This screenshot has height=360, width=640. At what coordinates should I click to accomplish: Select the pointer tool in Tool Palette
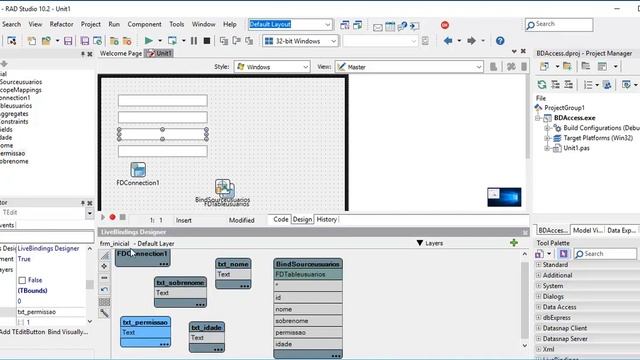[x=563, y=254]
